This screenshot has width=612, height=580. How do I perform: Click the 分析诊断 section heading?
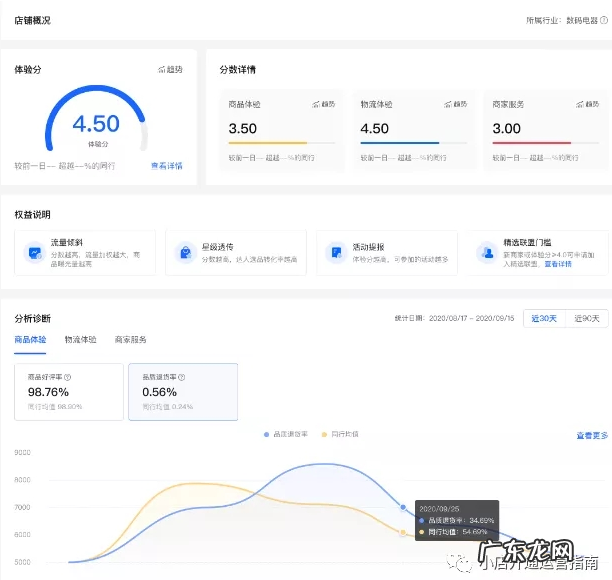coord(32,318)
